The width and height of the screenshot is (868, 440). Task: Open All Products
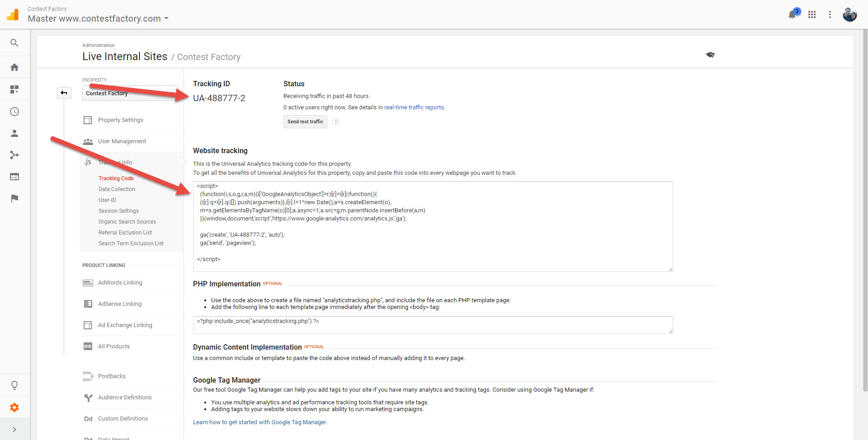[114, 346]
